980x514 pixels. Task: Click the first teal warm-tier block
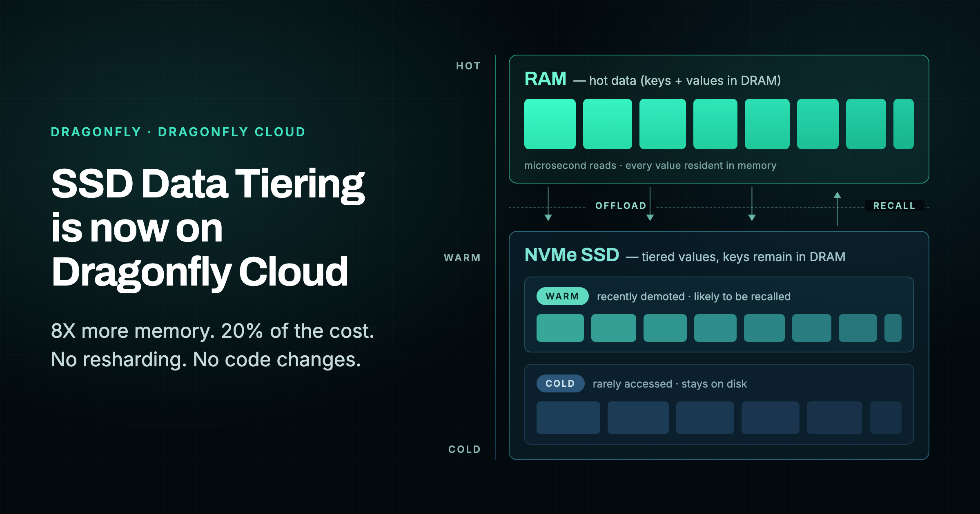[x=560, y=328]
